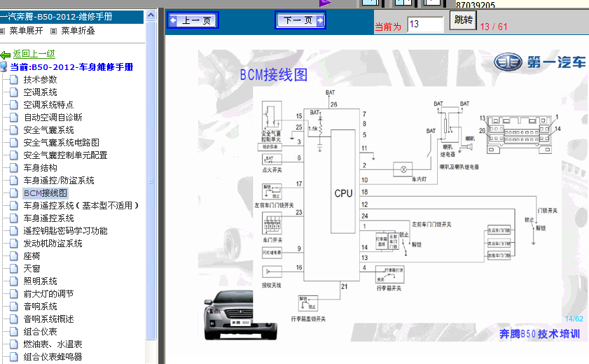Open 车身遥控系统(基本型不适用) page
The image size is (589, 364).
tap(81, 206)
